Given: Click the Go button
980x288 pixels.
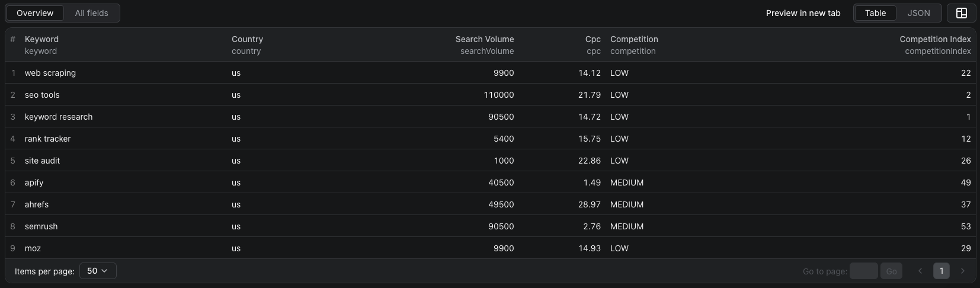Looking at the screenshot, I should (x=891, y=271).
